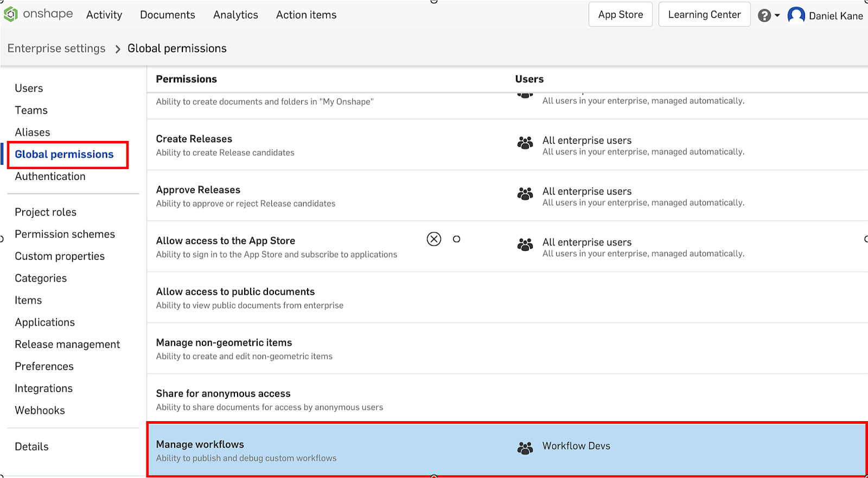The image size is (868, 478).
Task: Click the team icon in App Store access row
Action: click(x=525, y=245)
